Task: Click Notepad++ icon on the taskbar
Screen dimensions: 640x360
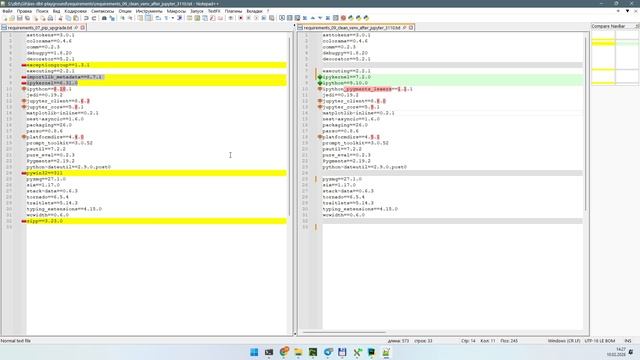Action: [386, 352]
